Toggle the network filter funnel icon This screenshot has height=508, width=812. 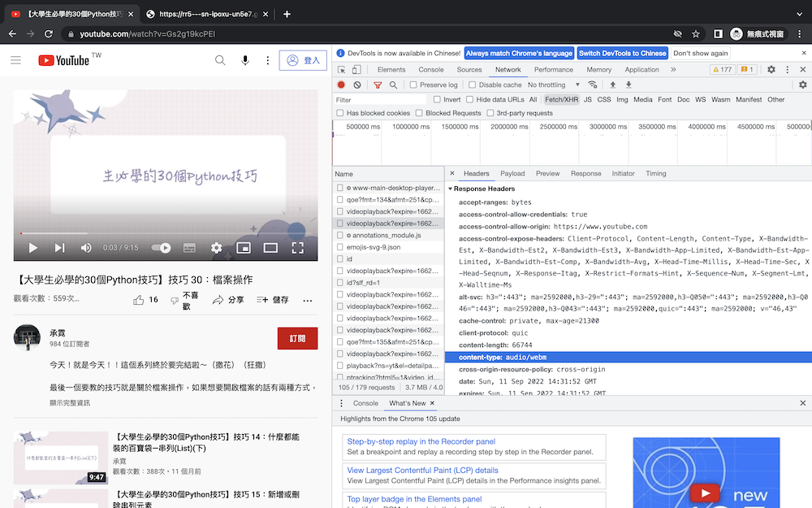[378, 85]
